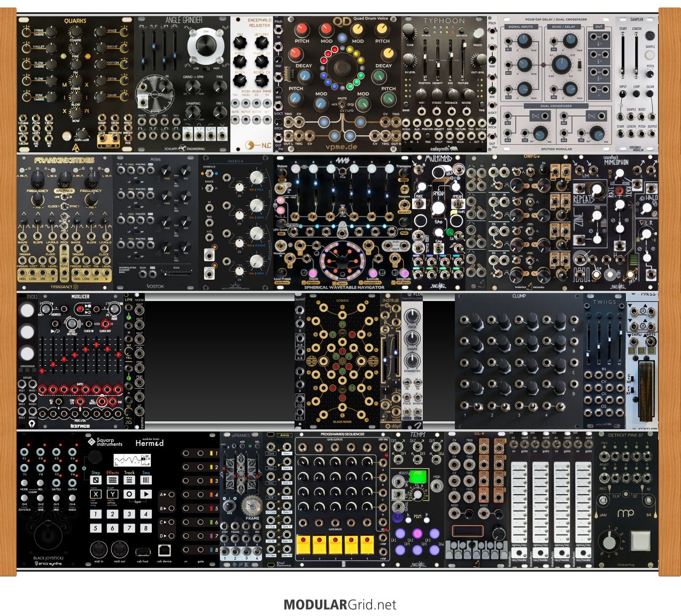Screen dimensions: 681x616
Task: Open the MODULARGrid.net logo link
Action: pos(340,605)
